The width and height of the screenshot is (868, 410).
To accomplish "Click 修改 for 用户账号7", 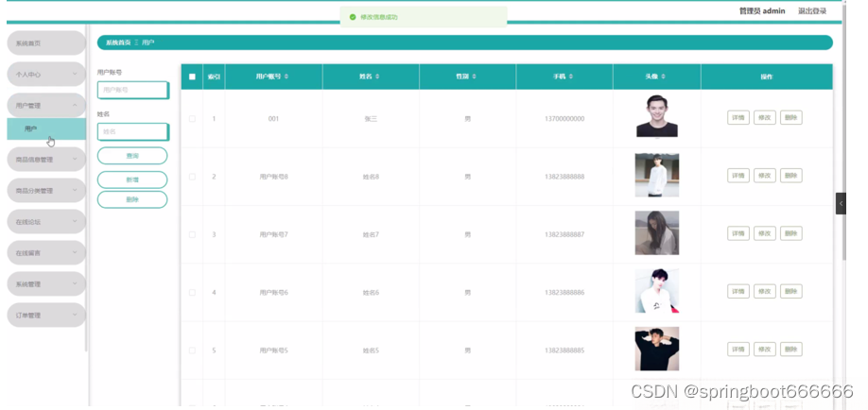I will coord(765,233).
